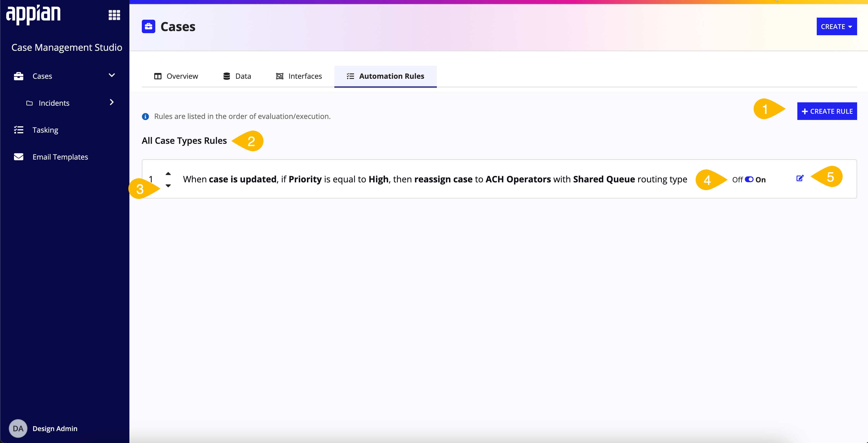Viewport: 868px width, 443px height.
Task: Click the All Case Types Rules heading
Action: click(184, 140)
